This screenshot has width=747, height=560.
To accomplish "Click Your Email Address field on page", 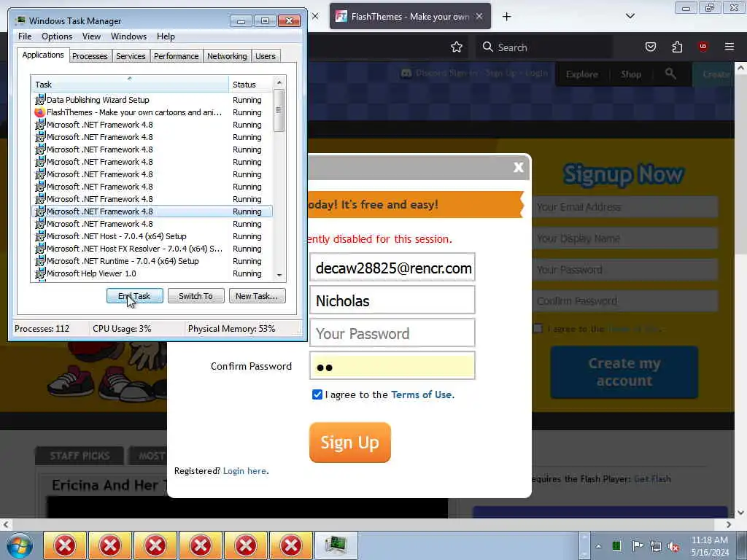I will pos(624,207).
